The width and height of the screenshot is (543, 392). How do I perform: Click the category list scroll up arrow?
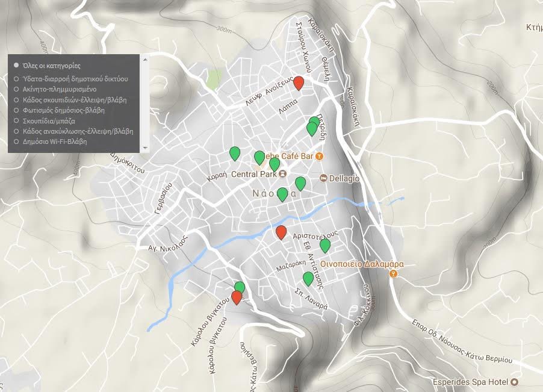[144, 59]
